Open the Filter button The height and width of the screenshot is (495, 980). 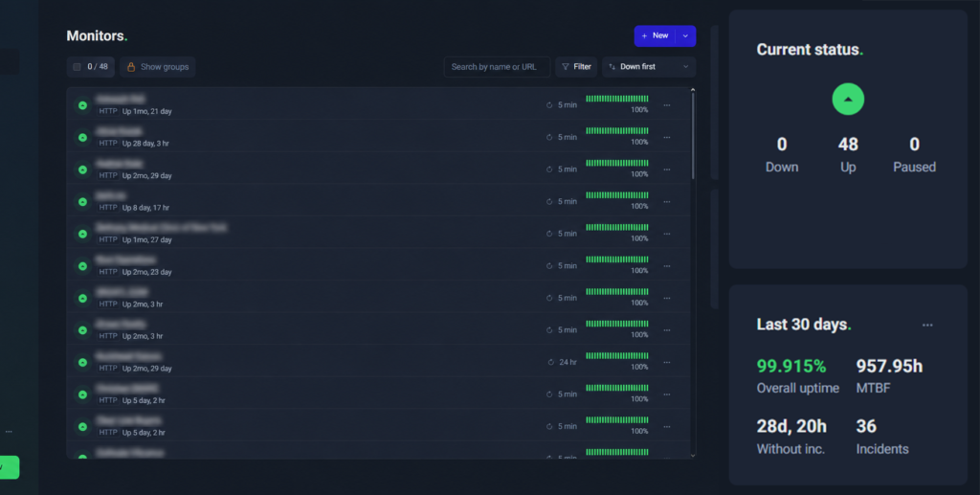coord(576,67)
